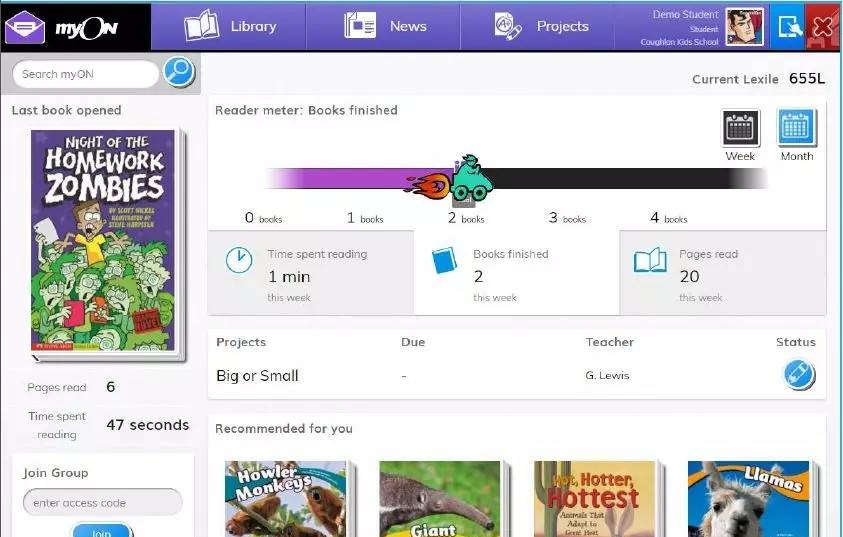
Task: Open the Big or Small project status icon
Action: tap(798, 375)
